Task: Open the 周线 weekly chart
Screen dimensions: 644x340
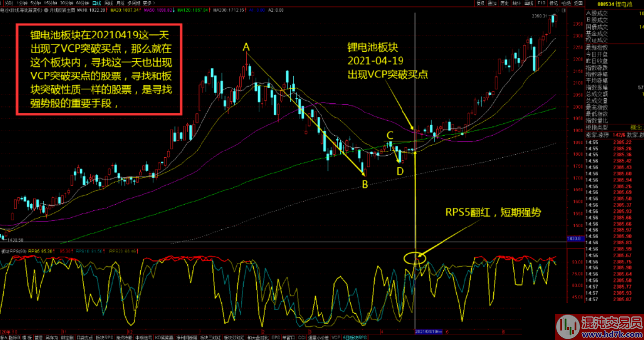Action: pos(109,3)
